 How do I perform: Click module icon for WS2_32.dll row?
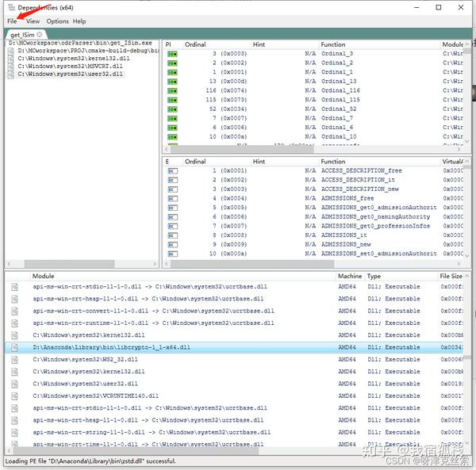pos(14,360)
